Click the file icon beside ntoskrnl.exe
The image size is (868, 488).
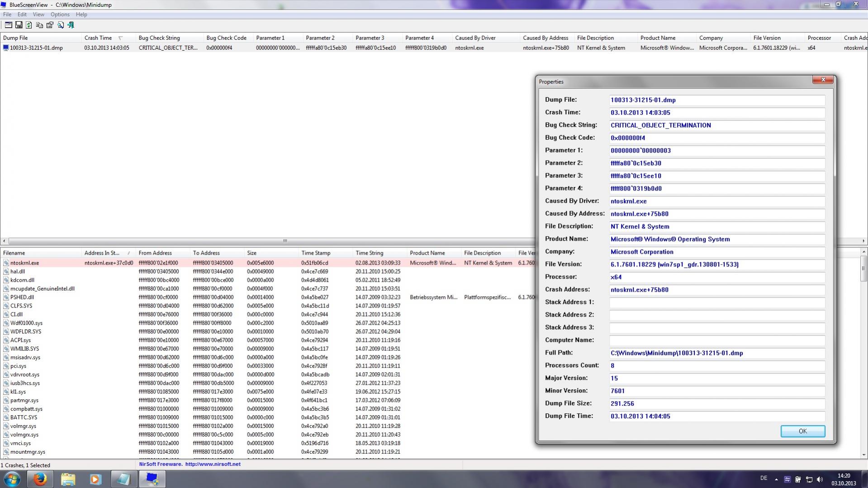pos(6,263)
